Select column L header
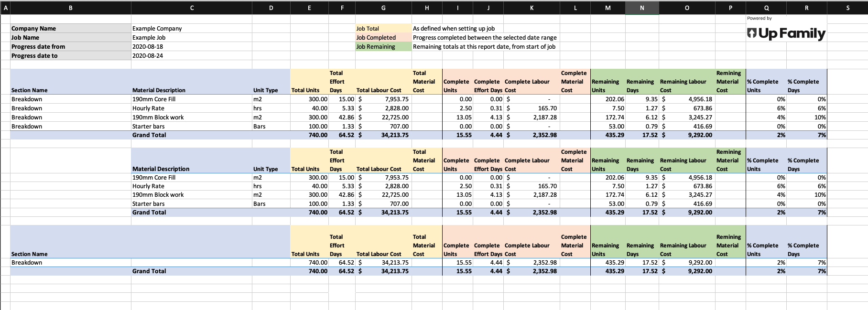Image resolution: width=868 pixels, height=310 pixels. point(575,8)
